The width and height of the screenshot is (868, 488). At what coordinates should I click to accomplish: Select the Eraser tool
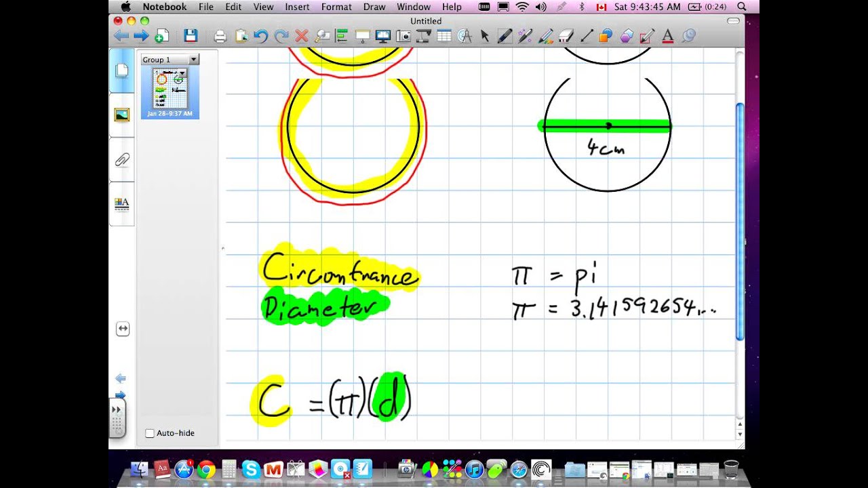coord(566,36)
